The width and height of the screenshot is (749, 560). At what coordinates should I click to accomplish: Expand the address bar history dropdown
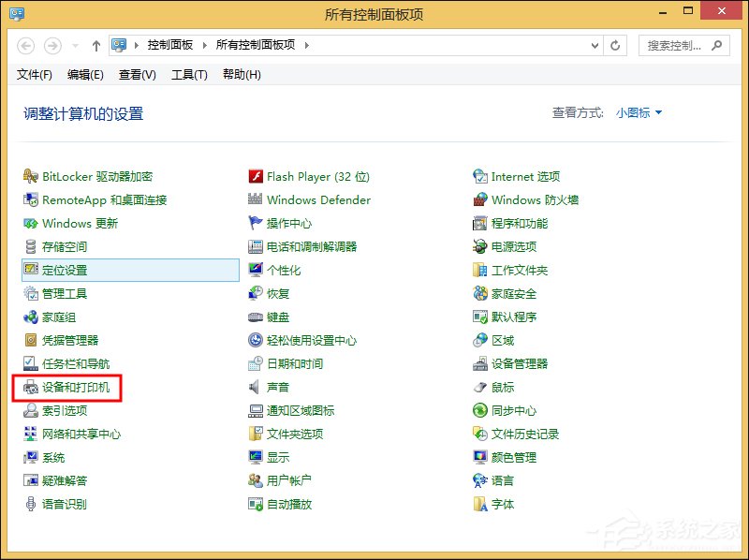595,45
